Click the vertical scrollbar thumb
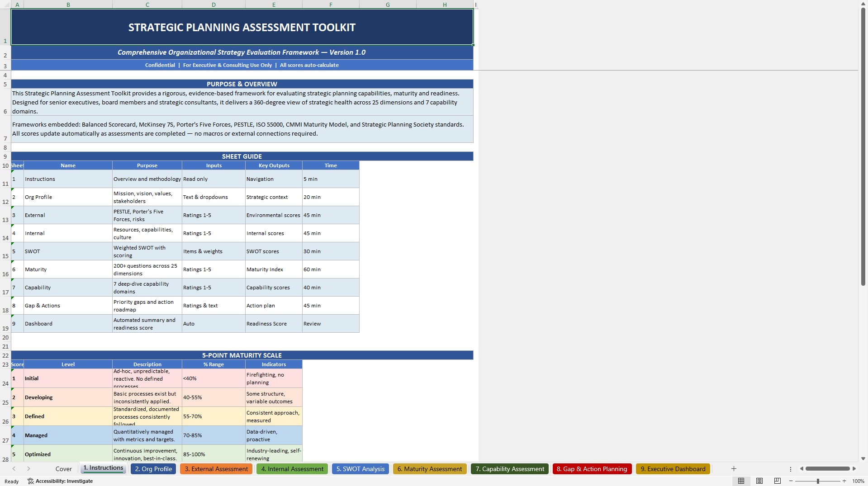 (x=863, y=146)
